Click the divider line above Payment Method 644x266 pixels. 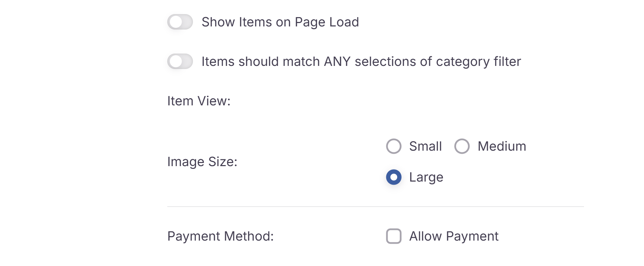pyautogui.click(x=375, y=207)
